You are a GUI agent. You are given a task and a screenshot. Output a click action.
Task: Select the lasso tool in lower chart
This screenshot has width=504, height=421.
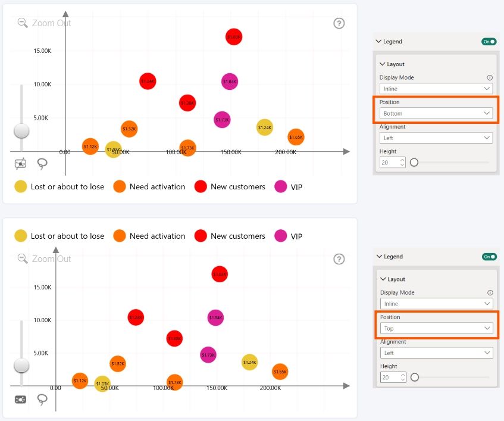(x=42, y=400)
